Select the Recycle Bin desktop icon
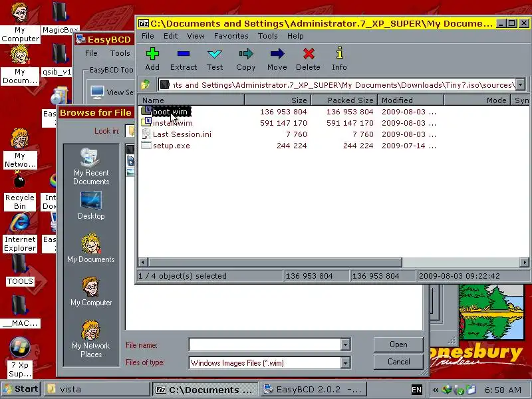Viewport: 532px width, 399px height. point(19,191)
